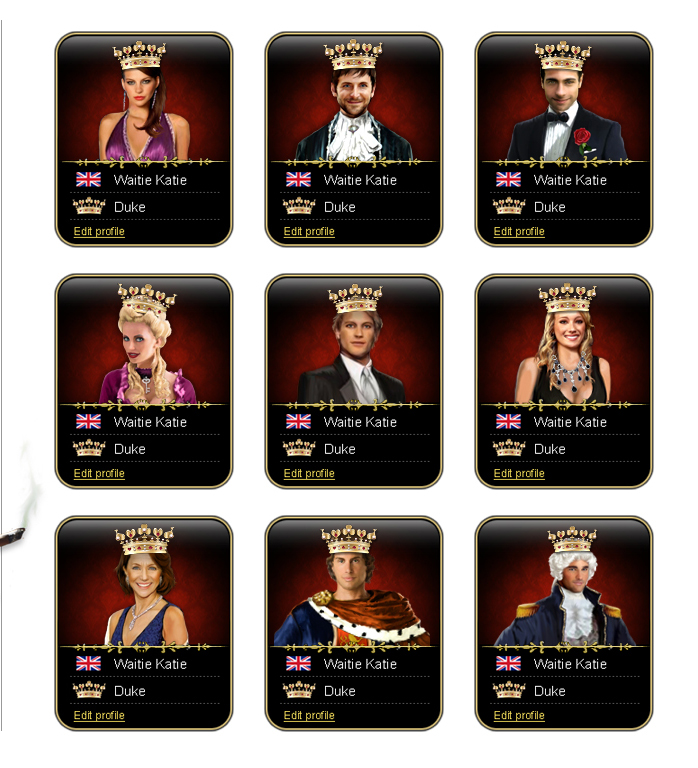The width and height of the screenshot is (698, 768).
Task: Click UK flag on purple dress woman's card
Action: [88, 180]
